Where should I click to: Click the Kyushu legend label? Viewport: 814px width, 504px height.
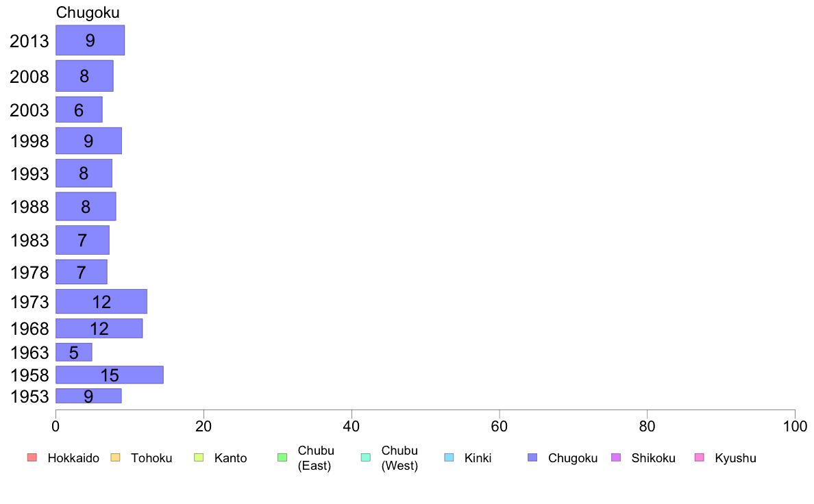pos(735,458)
